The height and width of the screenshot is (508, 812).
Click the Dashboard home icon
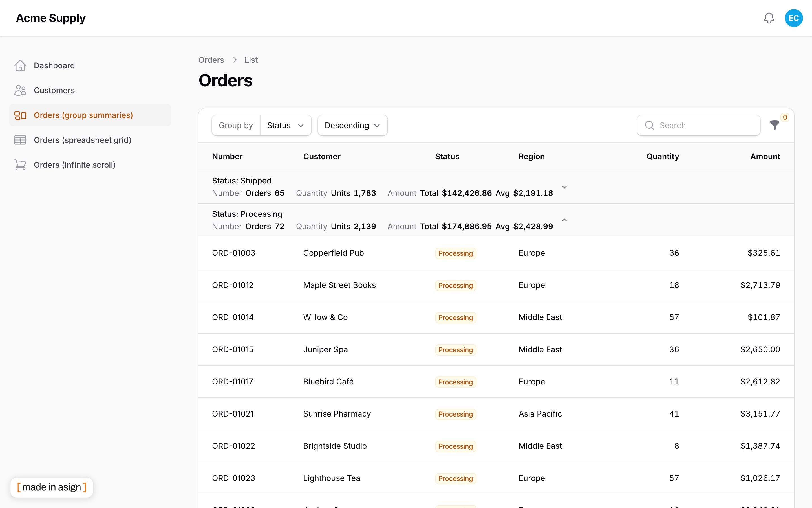pos(20,65)
